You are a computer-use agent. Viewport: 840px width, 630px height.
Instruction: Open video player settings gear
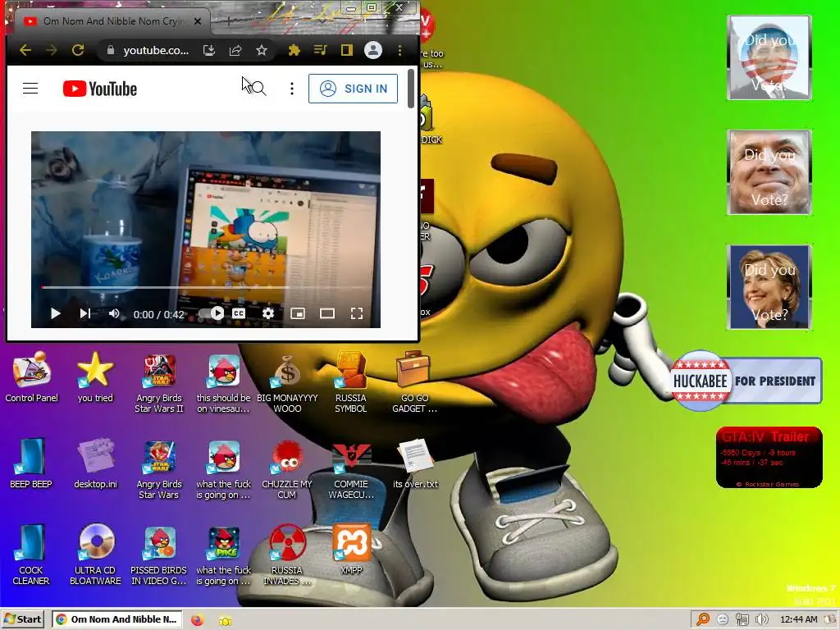coord(268,313)
